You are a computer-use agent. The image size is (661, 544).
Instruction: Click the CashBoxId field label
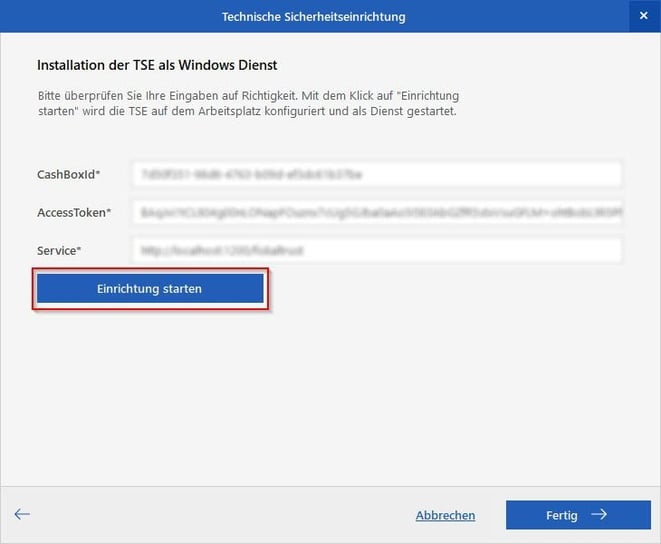coord(66,175)
